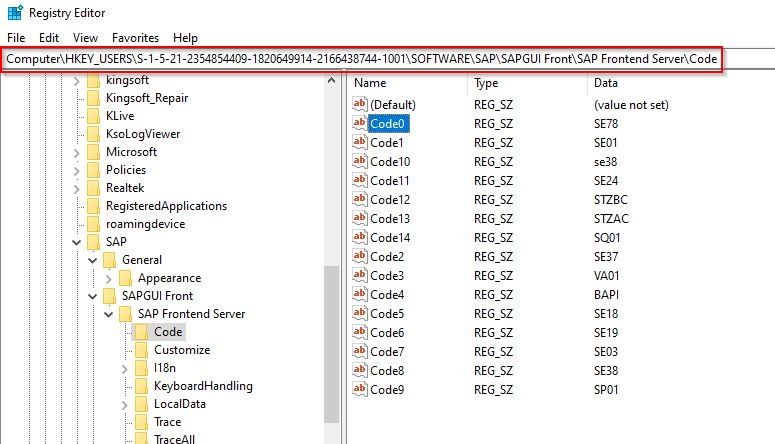Click the string icon of Code0
775x444 pixels.
click(360, 123)
